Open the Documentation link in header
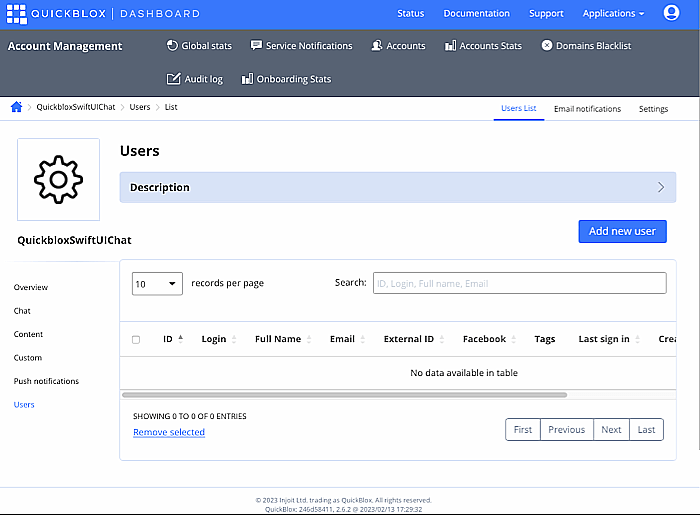 [476, 13]
